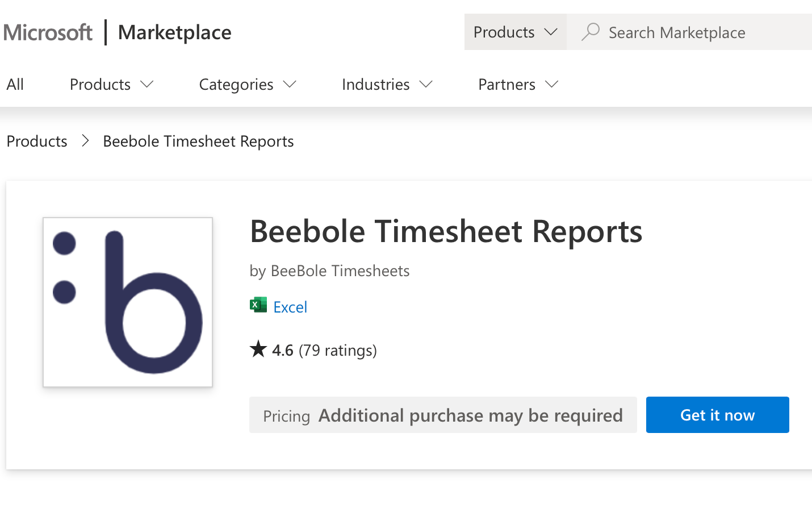Expand the Categories menu
The width and height of the screenshot is (812, 508).
click(248, 84)
